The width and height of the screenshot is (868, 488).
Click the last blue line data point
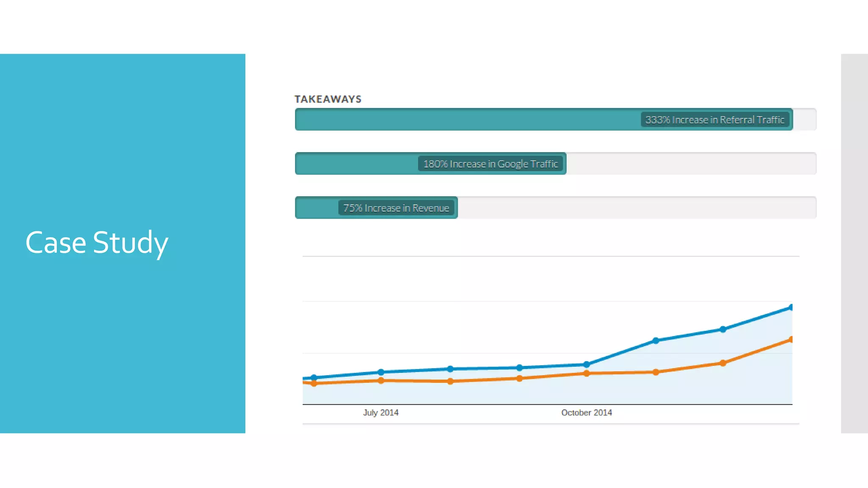pyautogui.click(x=790, y=308)
